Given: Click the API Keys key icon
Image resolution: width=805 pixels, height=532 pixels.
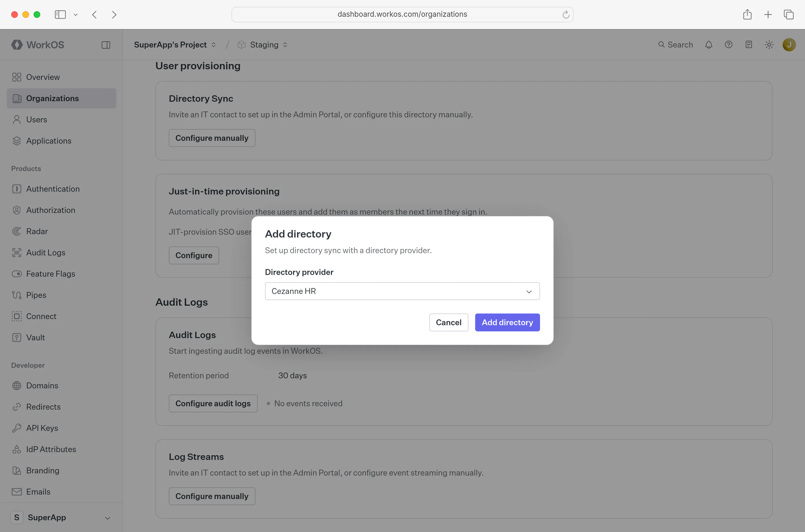Looking at the screenshot, I should tap(16, 428).
